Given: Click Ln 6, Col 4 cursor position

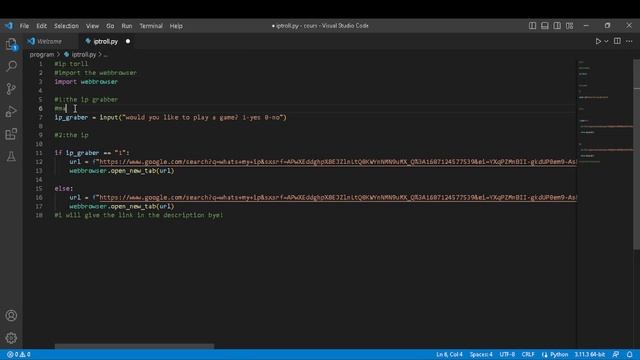Looking at the screenshot, I should pyautogui.click(x=449, y=354).
